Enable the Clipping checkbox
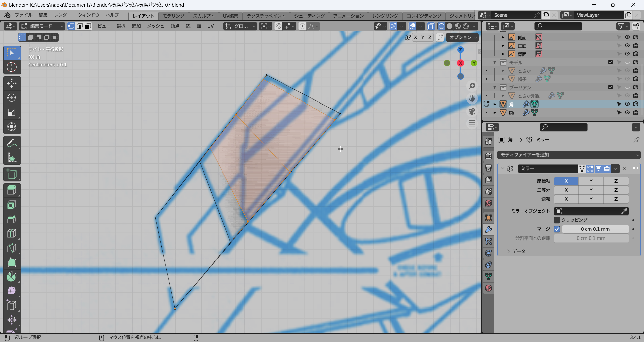 557,220
